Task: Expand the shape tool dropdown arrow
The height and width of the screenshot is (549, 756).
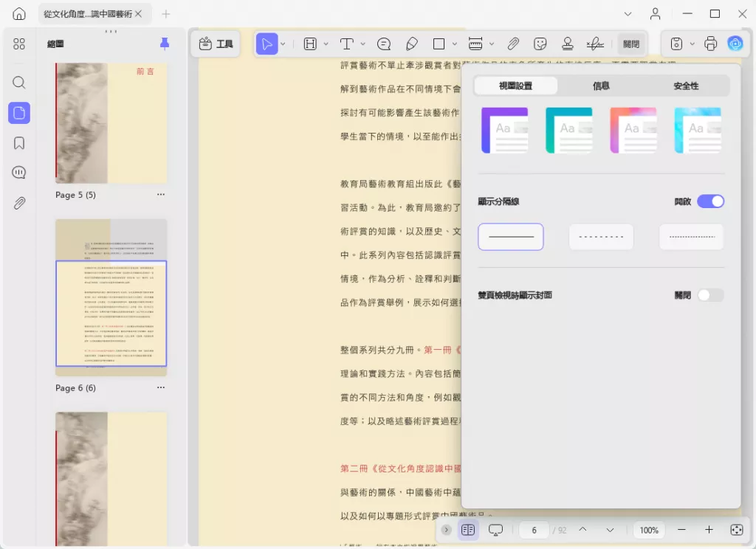Action: [x=455, y=44]
